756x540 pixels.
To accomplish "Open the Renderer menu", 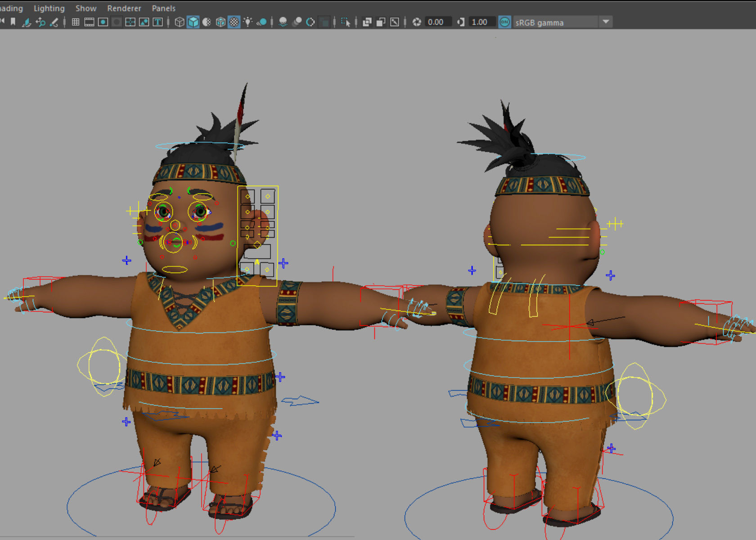I will pyautogui.click(x=124, y=8).
